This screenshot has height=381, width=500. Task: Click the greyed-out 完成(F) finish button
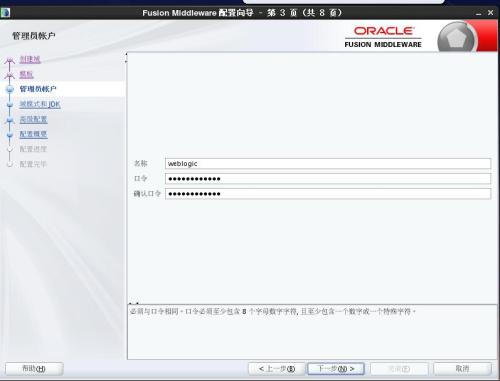(399, 369)
